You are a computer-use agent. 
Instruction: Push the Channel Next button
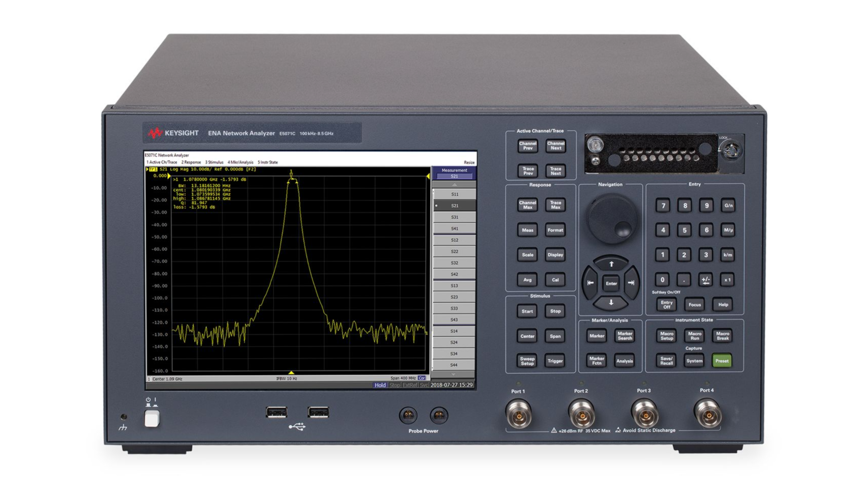[x=555, y=146]
